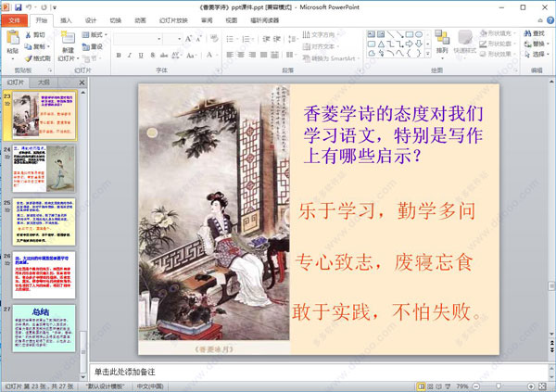The image size is (556, 392).
Task: Click the numbered list icon
Action: (x=246, y=39)
